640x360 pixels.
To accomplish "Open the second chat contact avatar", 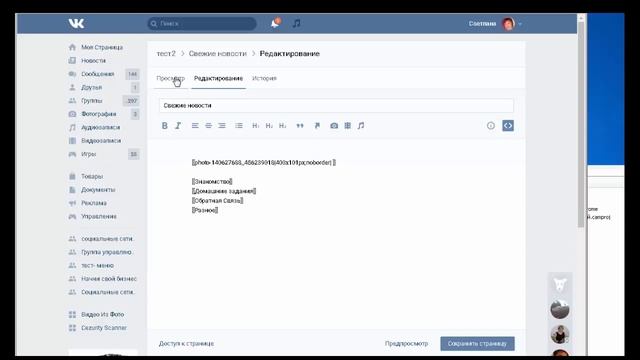I will (560, 309).
